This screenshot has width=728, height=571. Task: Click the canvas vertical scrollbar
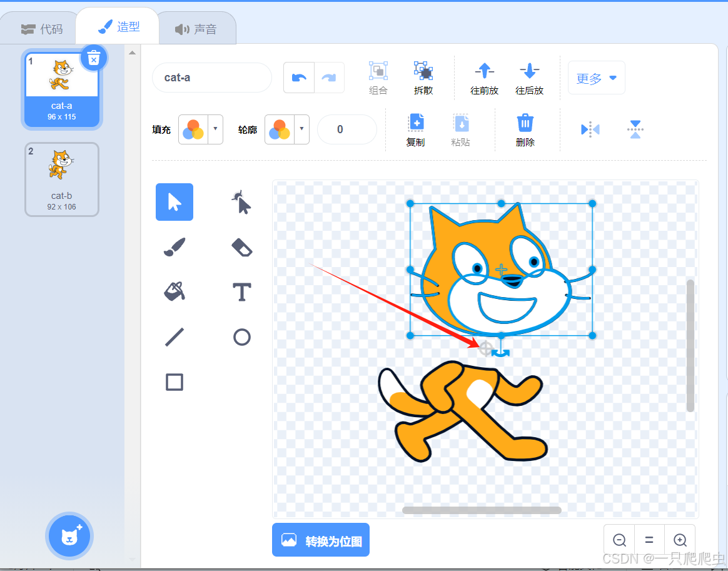[x=690, y=346]
